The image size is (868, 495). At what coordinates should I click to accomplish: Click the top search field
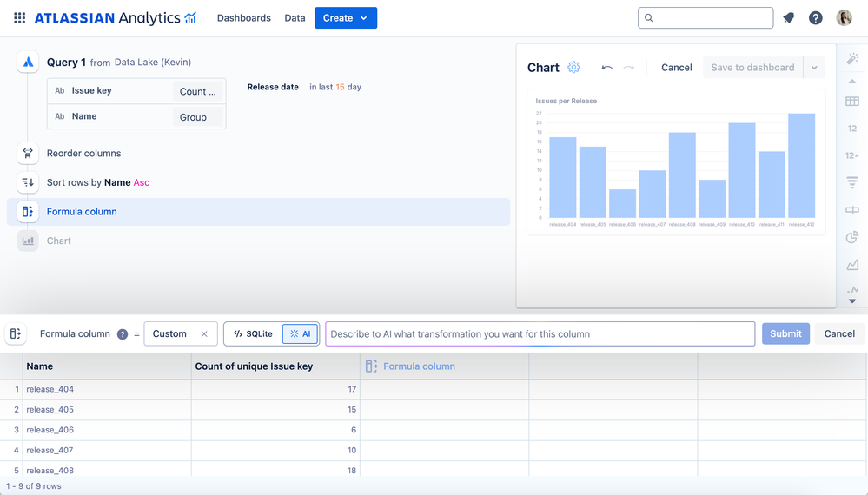pos(706,17)
